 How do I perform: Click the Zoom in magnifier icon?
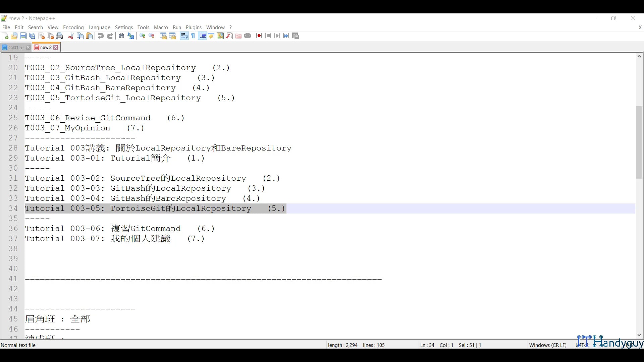point(143,36)
